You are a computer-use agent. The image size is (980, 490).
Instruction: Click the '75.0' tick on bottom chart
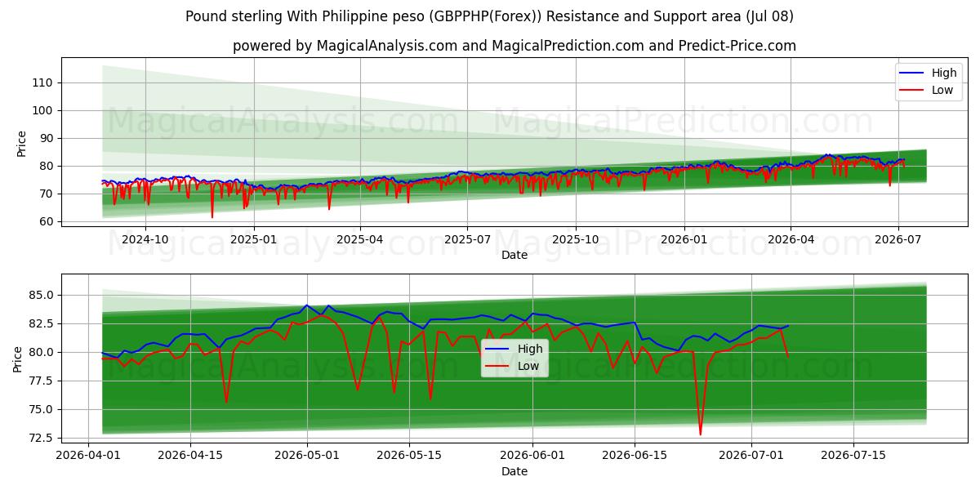[x=42, y=409]
